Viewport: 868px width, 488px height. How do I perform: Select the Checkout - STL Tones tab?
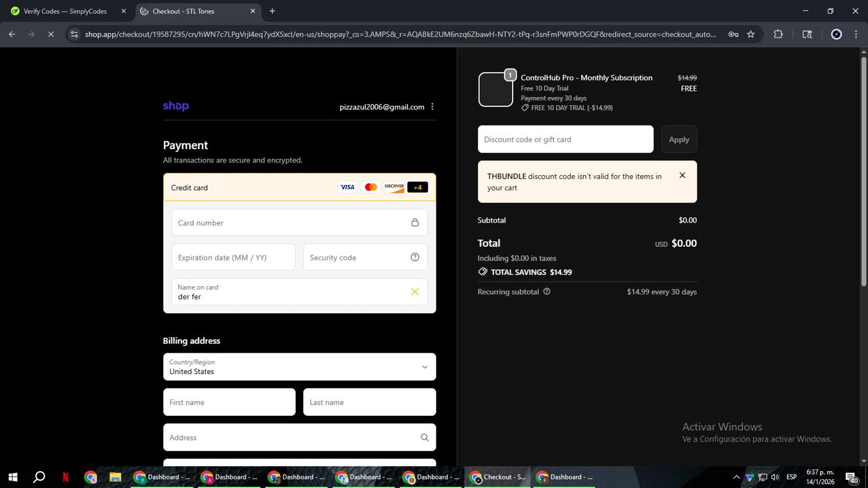coord(183,11)
